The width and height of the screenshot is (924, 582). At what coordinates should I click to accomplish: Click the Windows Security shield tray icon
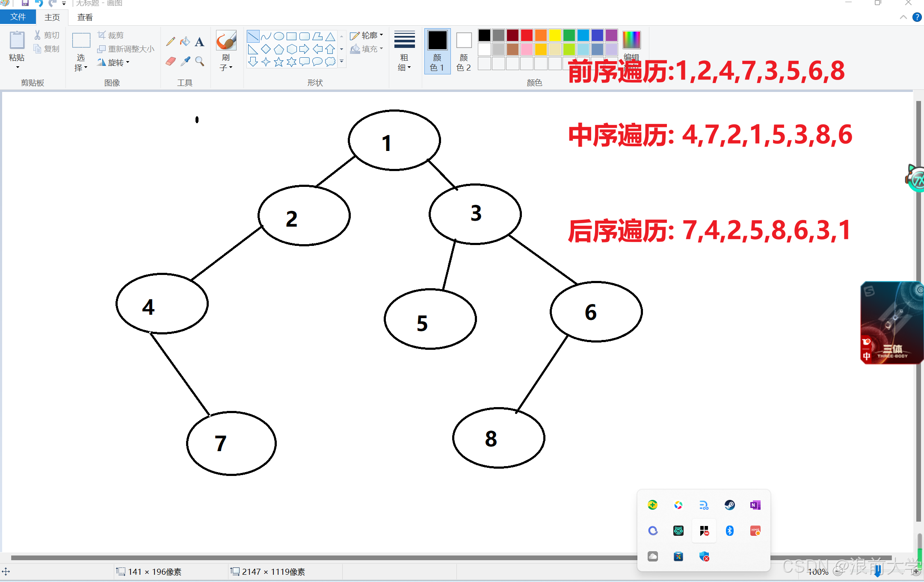coord(704,556)
